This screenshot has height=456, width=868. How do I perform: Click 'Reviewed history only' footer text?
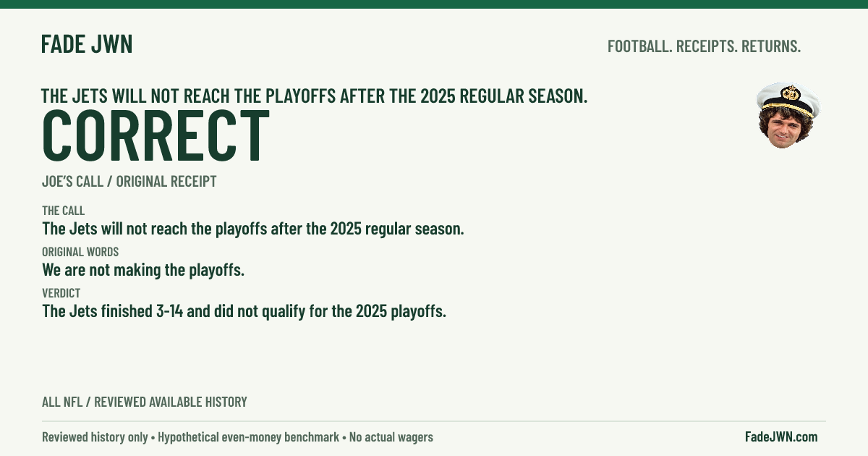click(x=95, y=437)
